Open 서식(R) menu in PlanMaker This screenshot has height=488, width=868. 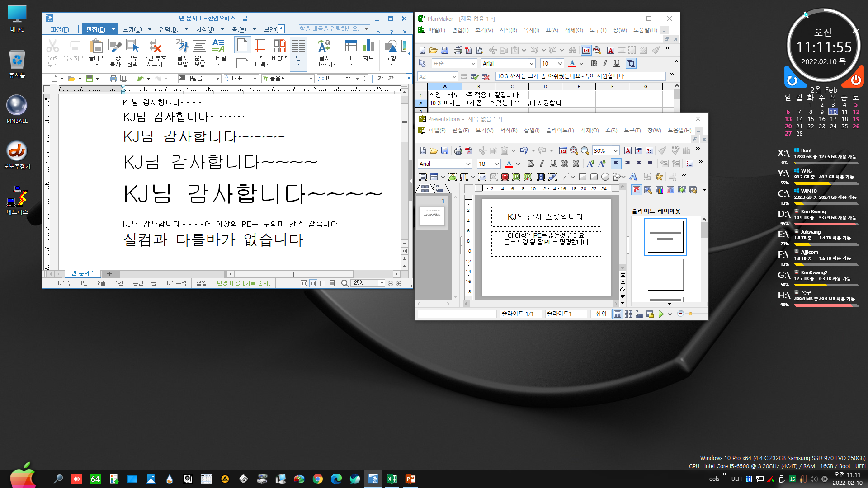pyautogui.click(x=508, y=30)
